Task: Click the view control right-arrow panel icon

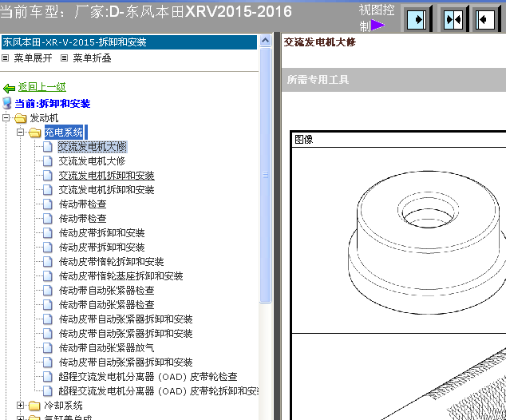Action: [417, 19]
